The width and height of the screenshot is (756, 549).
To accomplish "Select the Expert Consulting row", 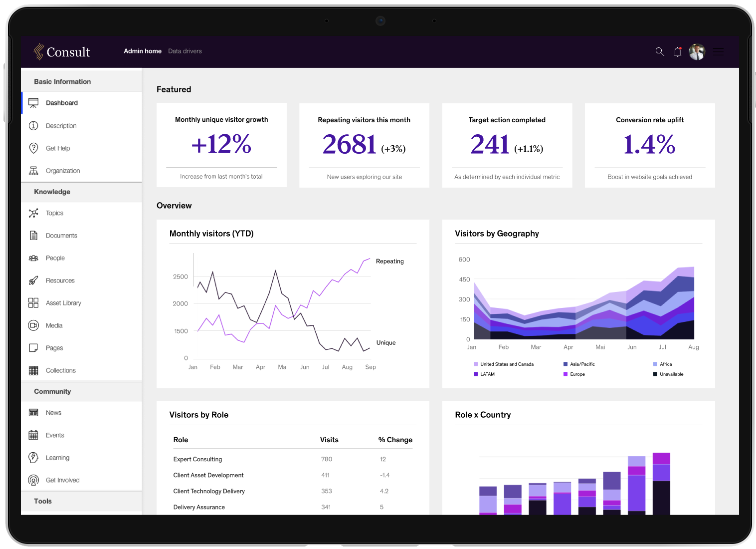I will (293, 459).
